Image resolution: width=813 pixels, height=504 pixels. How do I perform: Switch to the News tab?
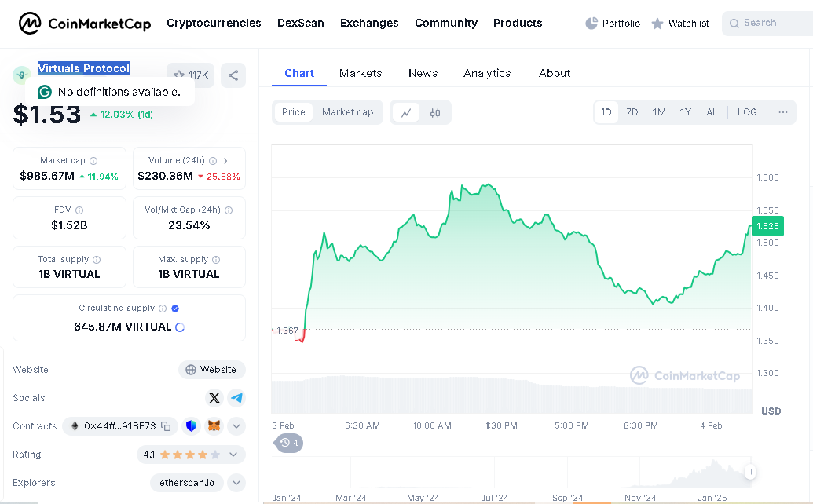click(423, 73)
